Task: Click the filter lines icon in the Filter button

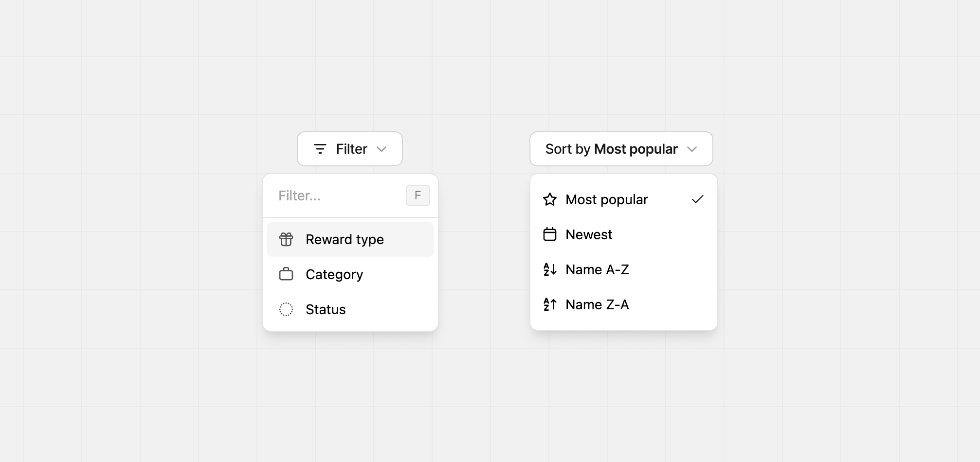Action: [x=320, y=149]
